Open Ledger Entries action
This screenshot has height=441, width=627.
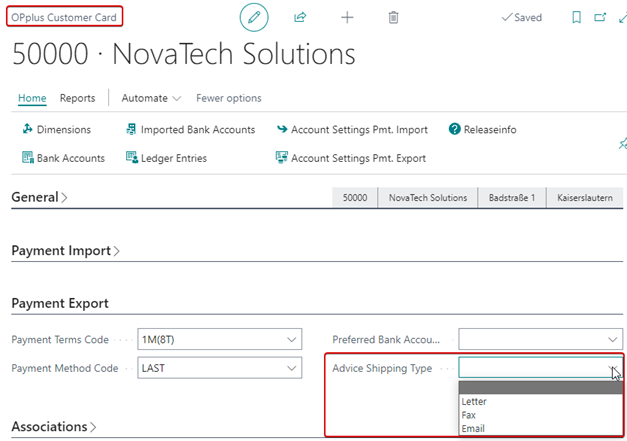[172, 158]
